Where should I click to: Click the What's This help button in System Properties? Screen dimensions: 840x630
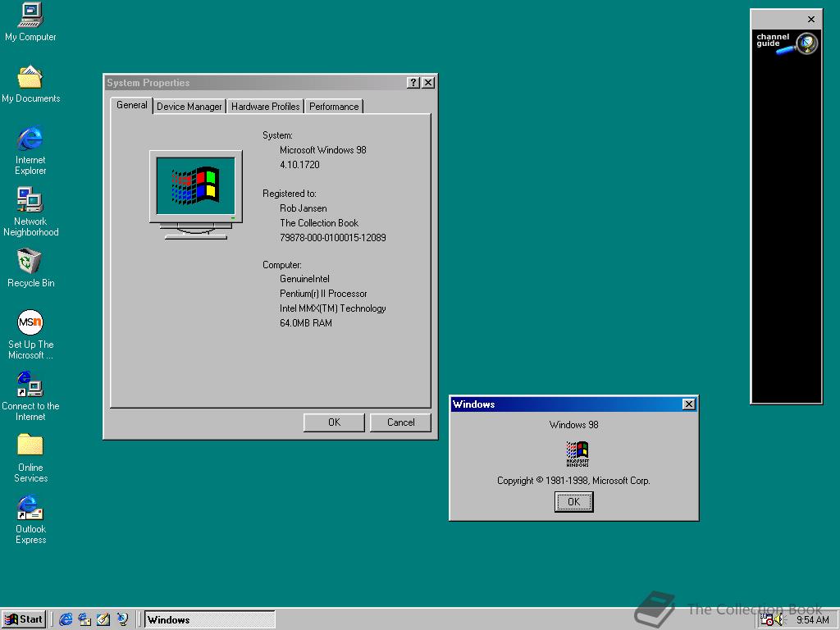tap(413, 83)
